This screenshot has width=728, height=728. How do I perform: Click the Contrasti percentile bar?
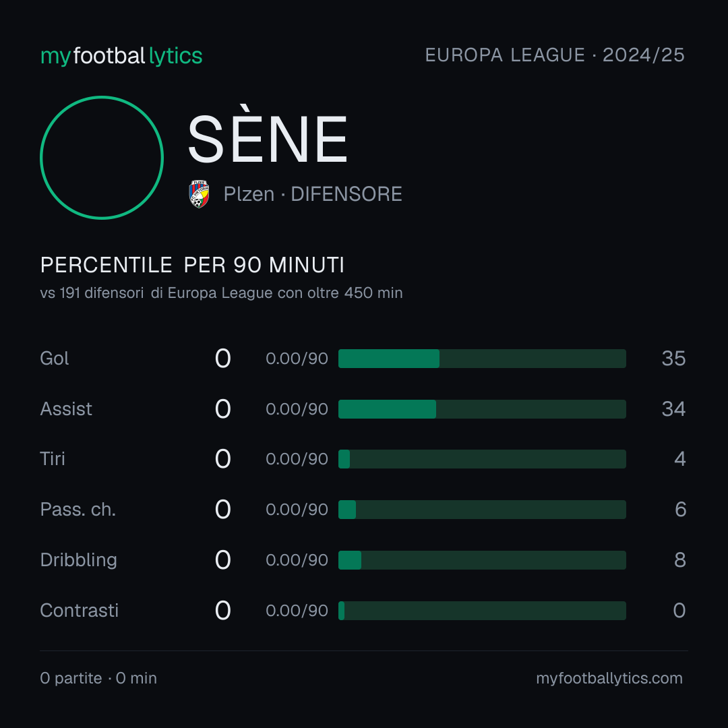[x=482, y=611]
